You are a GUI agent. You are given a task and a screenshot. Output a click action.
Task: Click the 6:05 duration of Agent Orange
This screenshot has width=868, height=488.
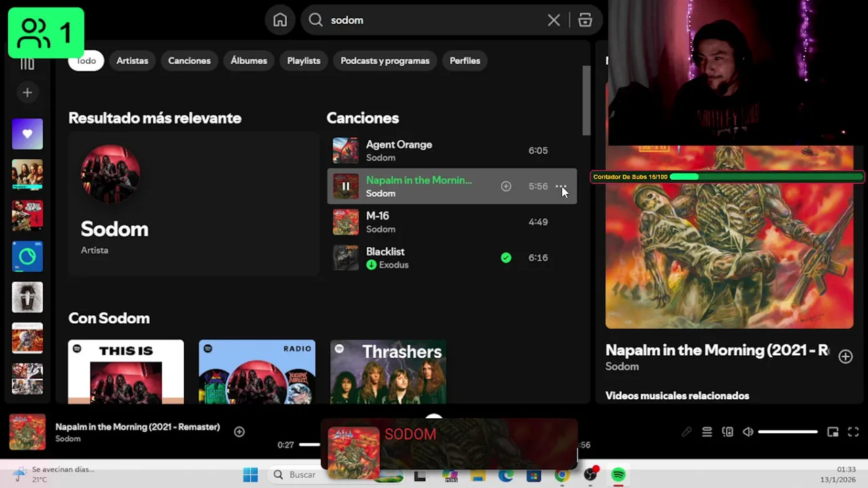538,150
